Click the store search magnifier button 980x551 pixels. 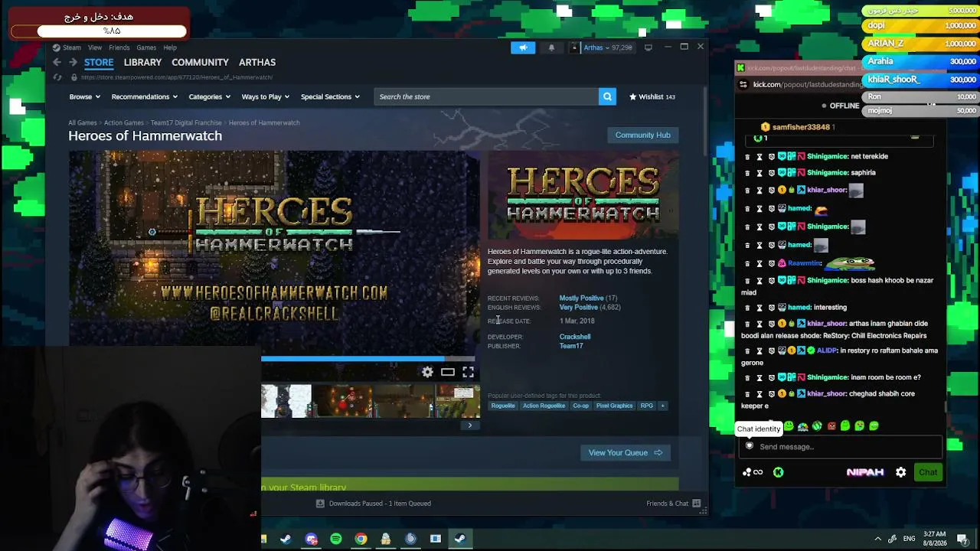tap(607, 96)
